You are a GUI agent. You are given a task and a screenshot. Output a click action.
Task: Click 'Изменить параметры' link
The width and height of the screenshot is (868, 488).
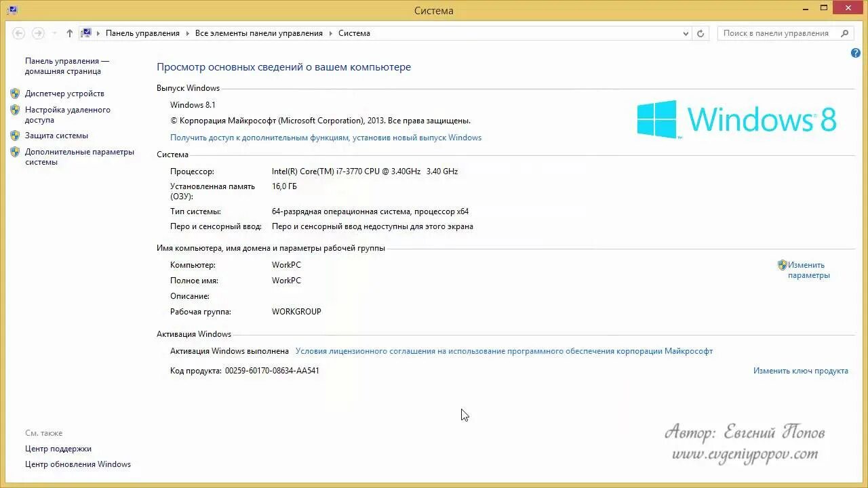pyautogui.click(x=808, y=270)
